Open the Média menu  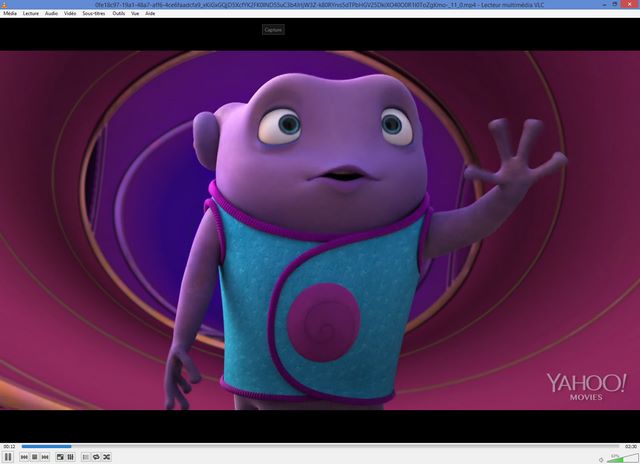click(x=10, y=15)
